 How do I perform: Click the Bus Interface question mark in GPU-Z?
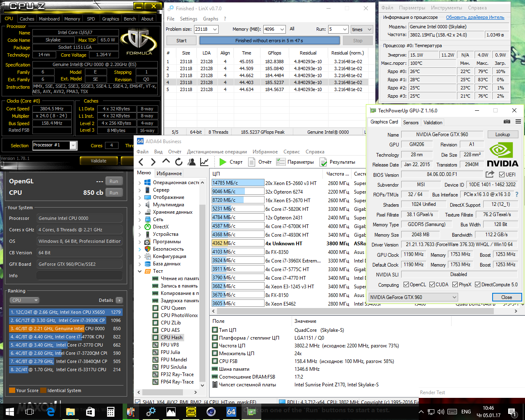(x=516, y=194)
